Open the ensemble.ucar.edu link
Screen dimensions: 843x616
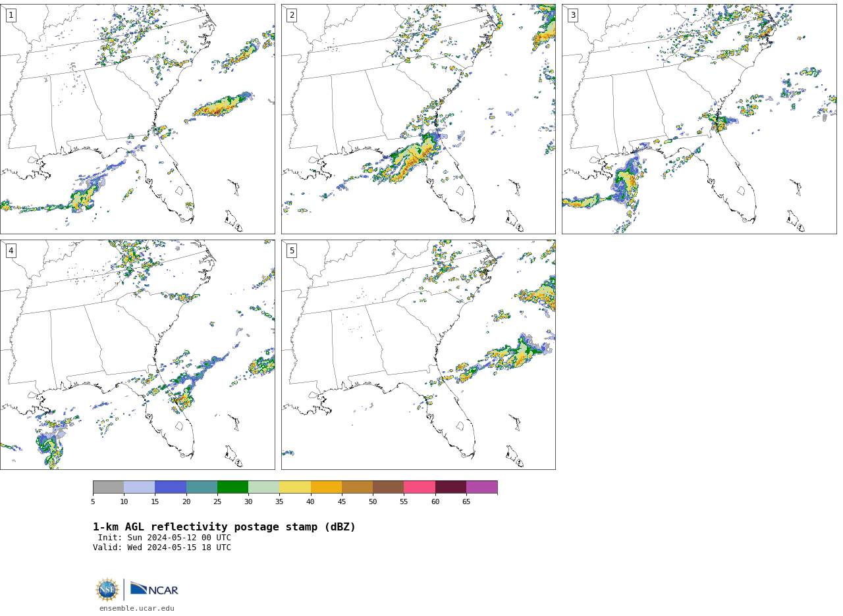(137, 609)
